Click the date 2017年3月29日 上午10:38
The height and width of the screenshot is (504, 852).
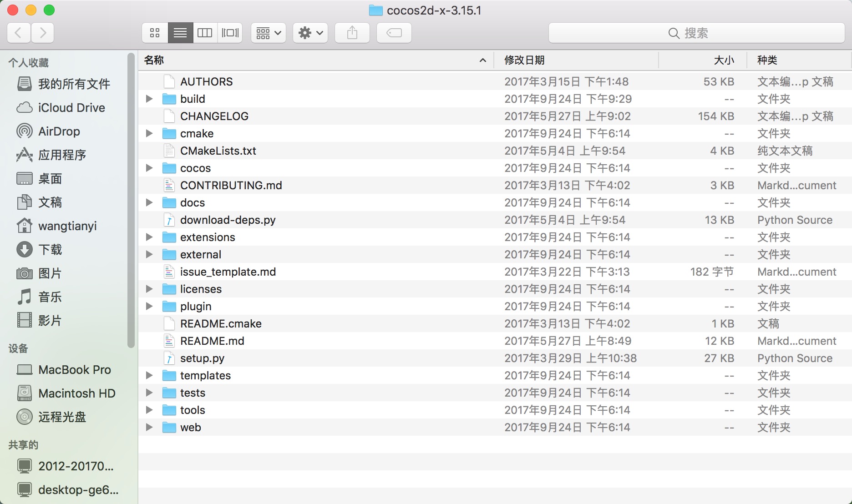(x=570, y=358)
